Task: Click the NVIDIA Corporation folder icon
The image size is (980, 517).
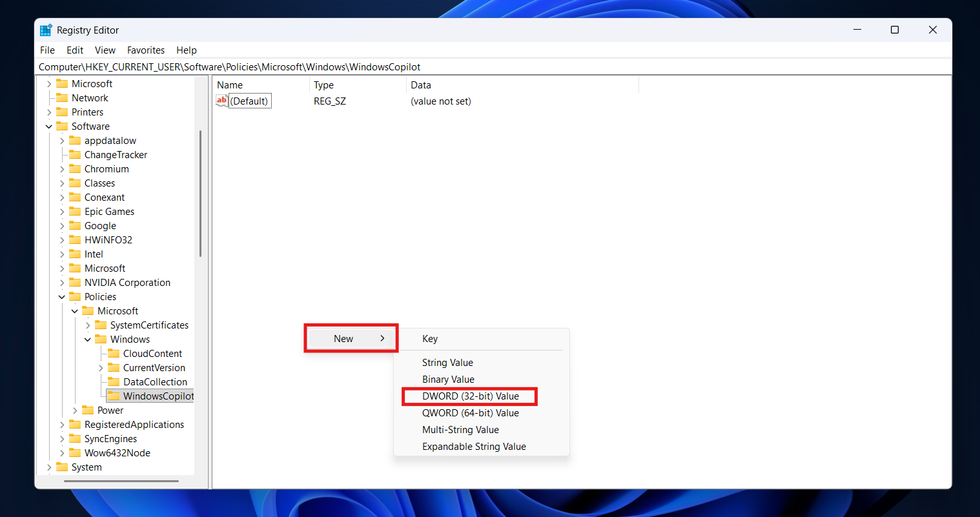Action: [x=75, y=283]
